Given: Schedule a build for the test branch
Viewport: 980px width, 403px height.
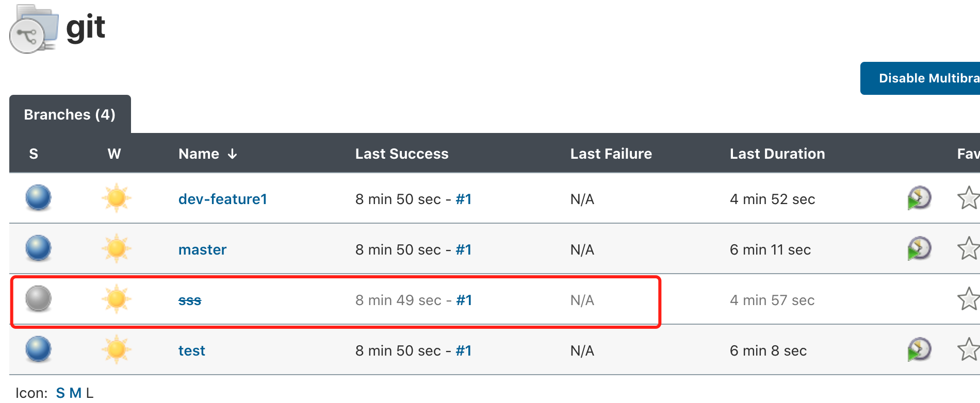Looking at the screenshot, I should [x=920, y=349].
